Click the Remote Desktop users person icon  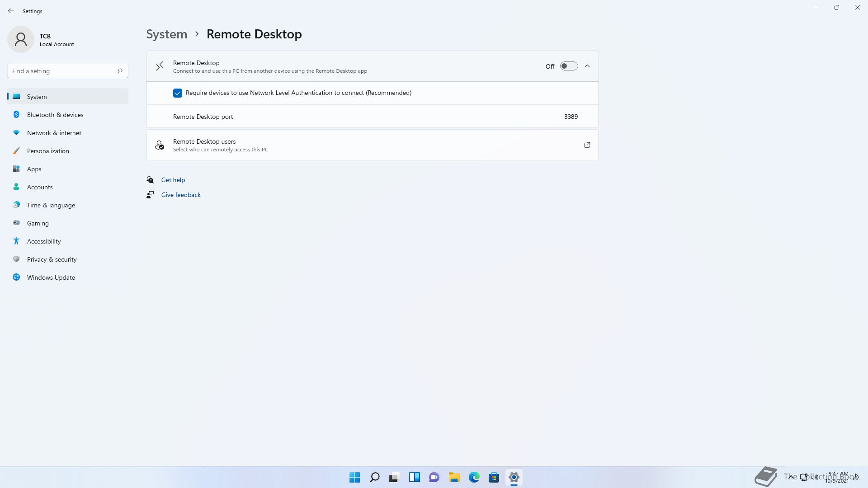click(x=160, y=145)
